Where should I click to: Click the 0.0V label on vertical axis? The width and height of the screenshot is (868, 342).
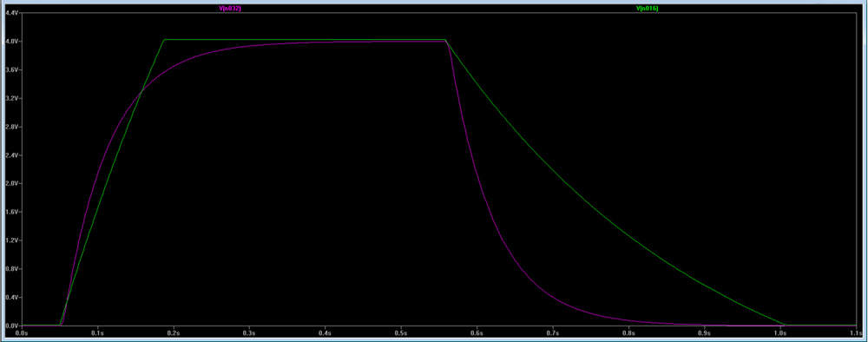coord(11,326)
